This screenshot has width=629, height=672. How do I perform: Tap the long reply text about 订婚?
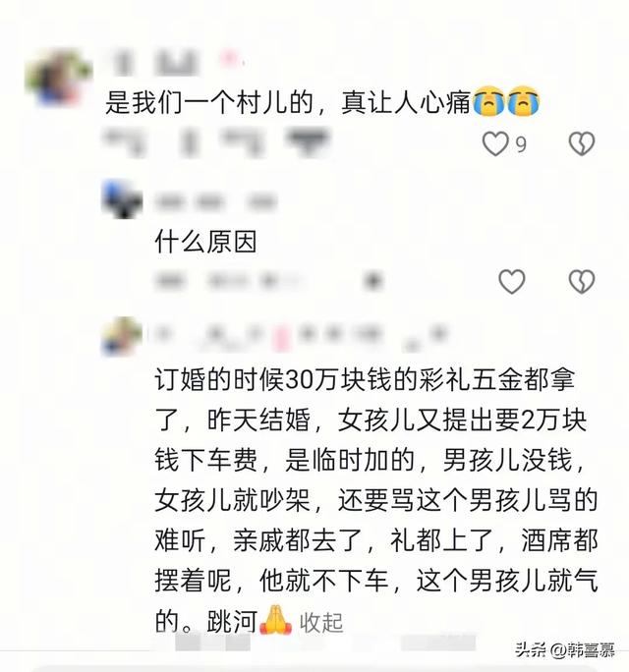click(x=376, y=501)
